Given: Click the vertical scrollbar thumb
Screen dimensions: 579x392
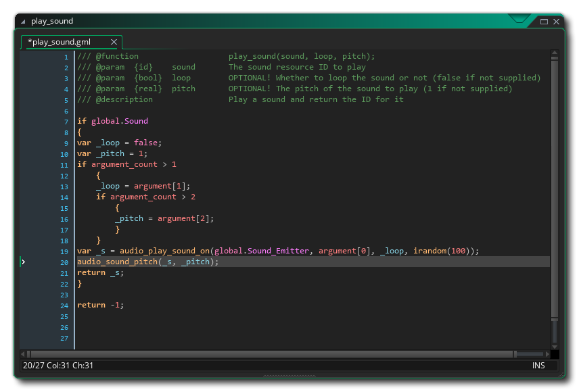Looking at the screenshot, I should coord(554,189).
